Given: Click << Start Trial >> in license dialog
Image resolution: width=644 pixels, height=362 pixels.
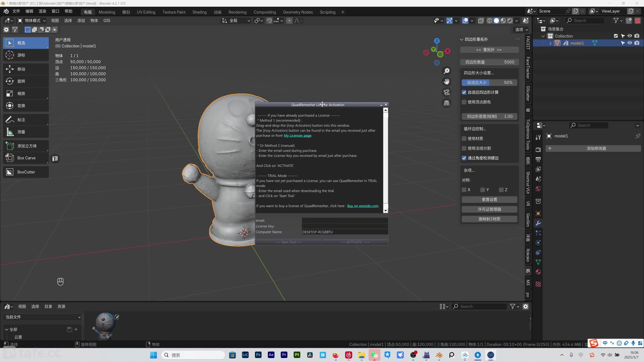Looking at the screenshot, I should [289, 242].
